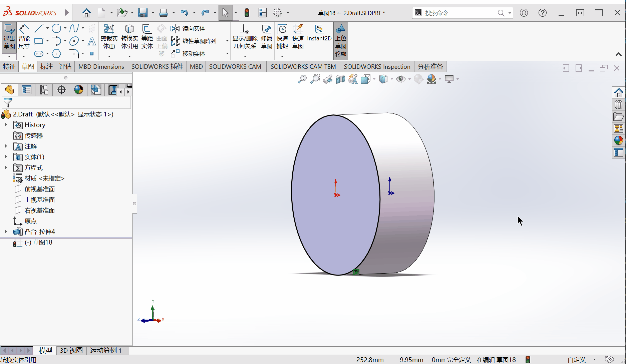Select the Ellipse sketch tool

click(74, 41)
